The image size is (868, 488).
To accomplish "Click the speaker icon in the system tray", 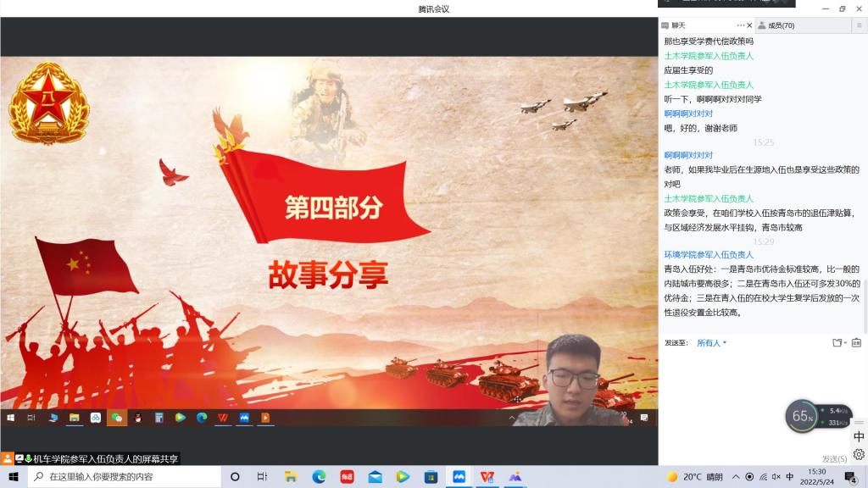I will coord(775,476).
